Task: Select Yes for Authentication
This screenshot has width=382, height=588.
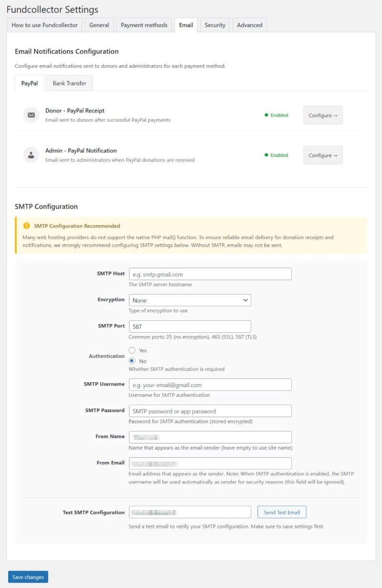Action: (x=132, y=350)
